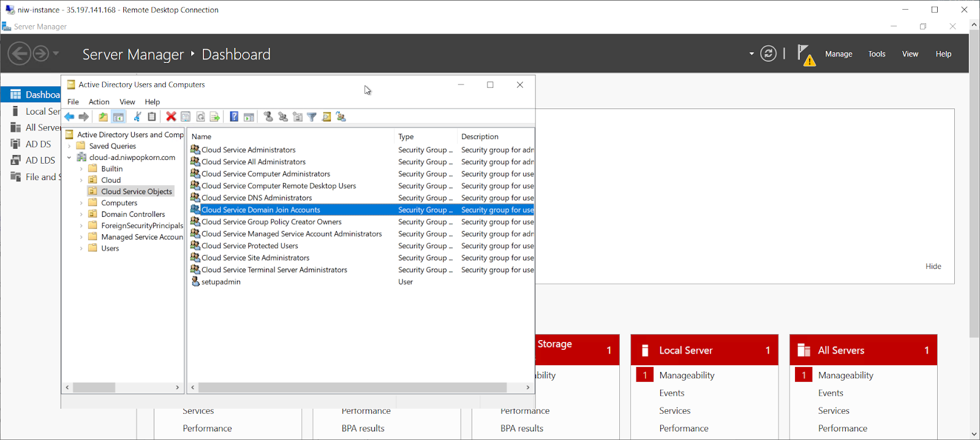Select Cloud Service Administrators group

249,150
